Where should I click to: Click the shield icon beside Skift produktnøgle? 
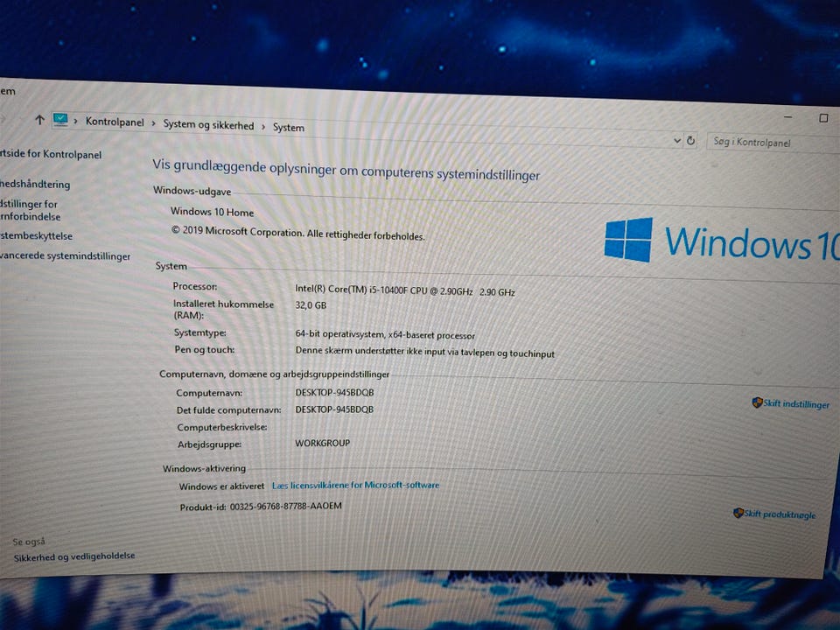click(x=738, y=513)
